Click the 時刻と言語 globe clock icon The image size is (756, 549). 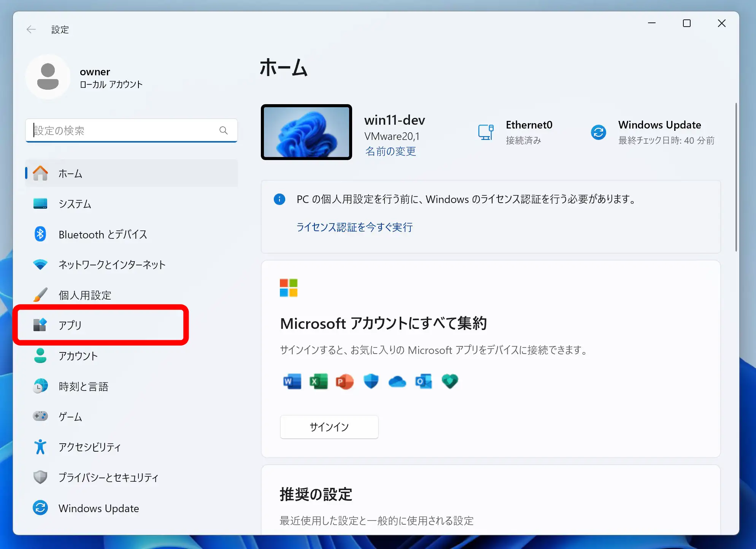point(40,386)
